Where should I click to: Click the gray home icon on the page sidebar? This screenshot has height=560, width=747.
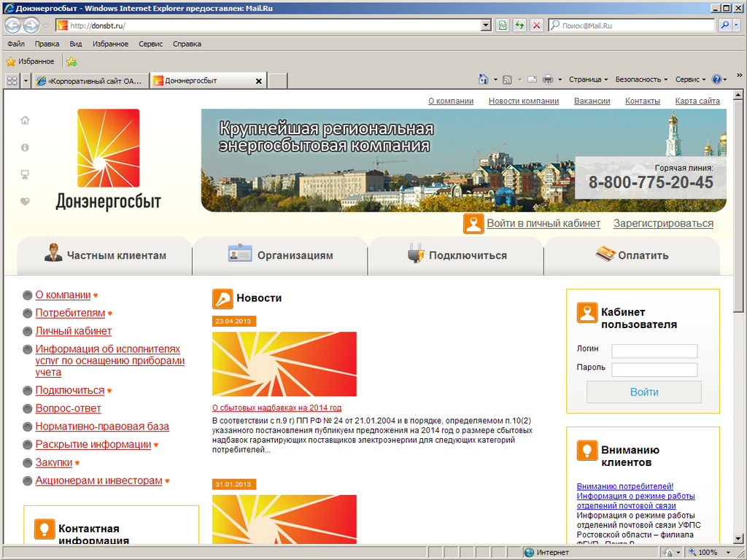click(x=25, y=120)
